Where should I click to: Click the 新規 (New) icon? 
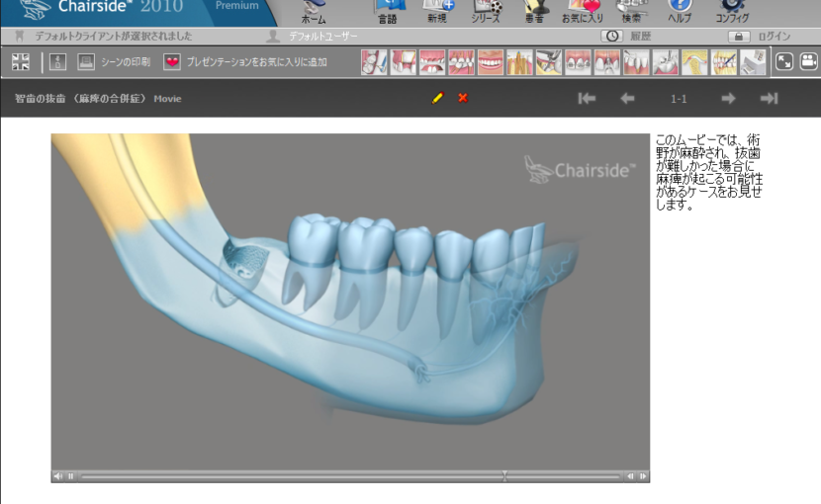click(x=437, y=12)
